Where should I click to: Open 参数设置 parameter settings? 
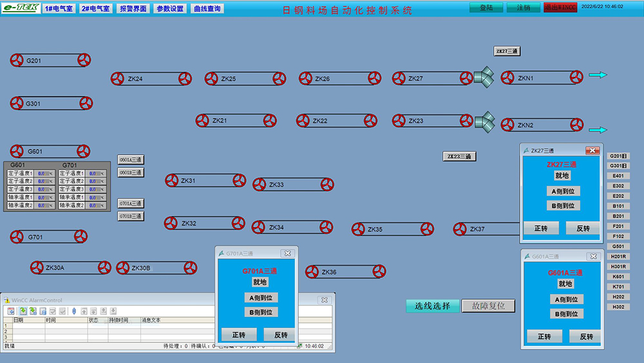[x=170, y=8]
